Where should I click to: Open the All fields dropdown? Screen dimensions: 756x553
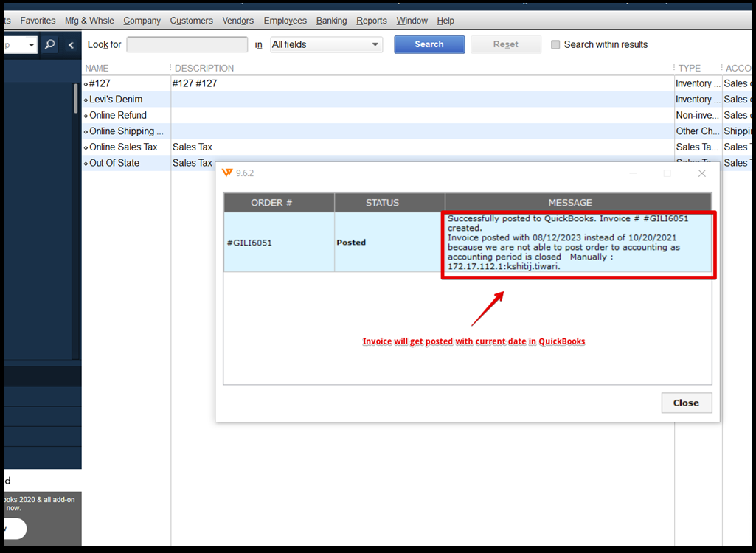tap(326, 45)
